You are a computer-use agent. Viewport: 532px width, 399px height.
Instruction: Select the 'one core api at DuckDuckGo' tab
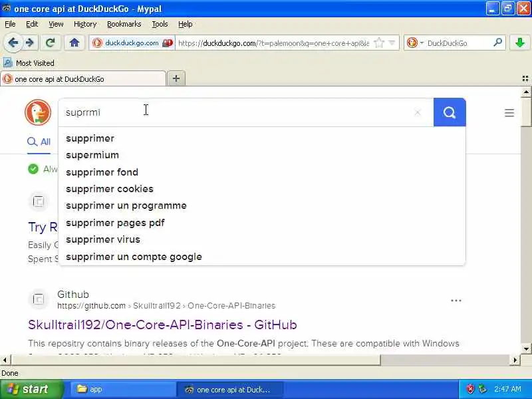83,79
